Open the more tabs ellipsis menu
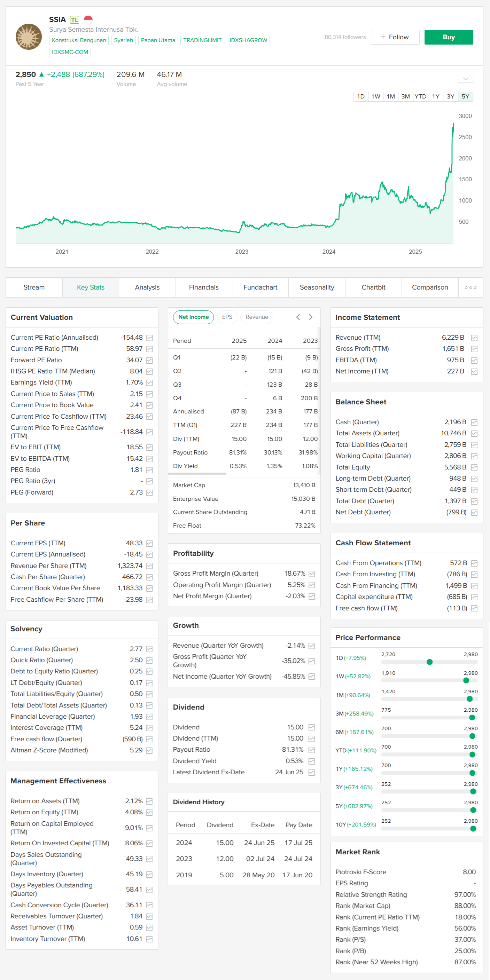The height and width of the screenshot is (980, 490). pos(471,287)
